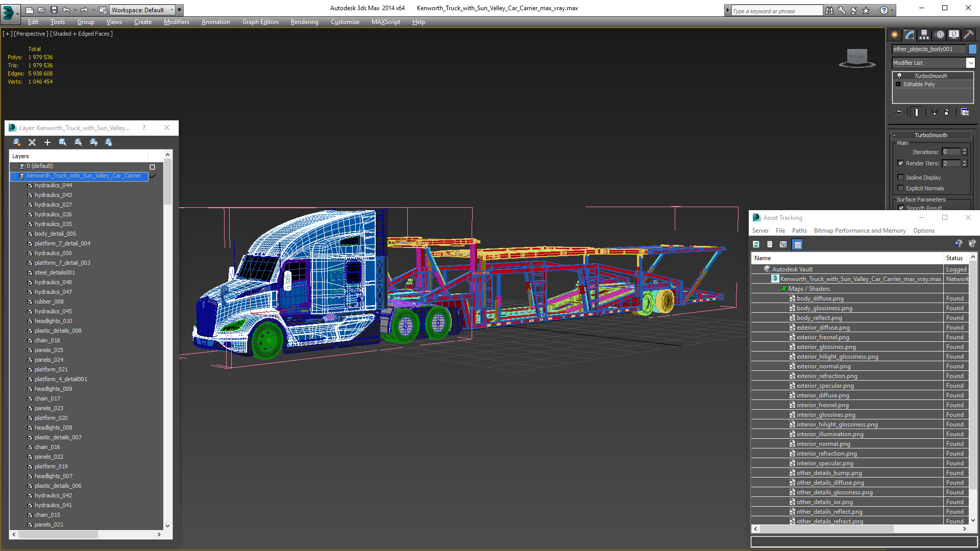The width and height of the screenshot is (980, 551).
Task: Click the object color swatch
Action: 972,49
